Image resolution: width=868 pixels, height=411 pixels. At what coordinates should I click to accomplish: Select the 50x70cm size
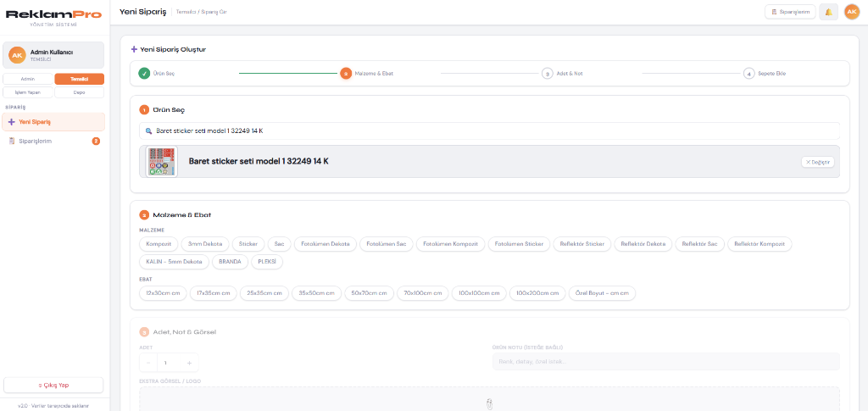[370, 293]
